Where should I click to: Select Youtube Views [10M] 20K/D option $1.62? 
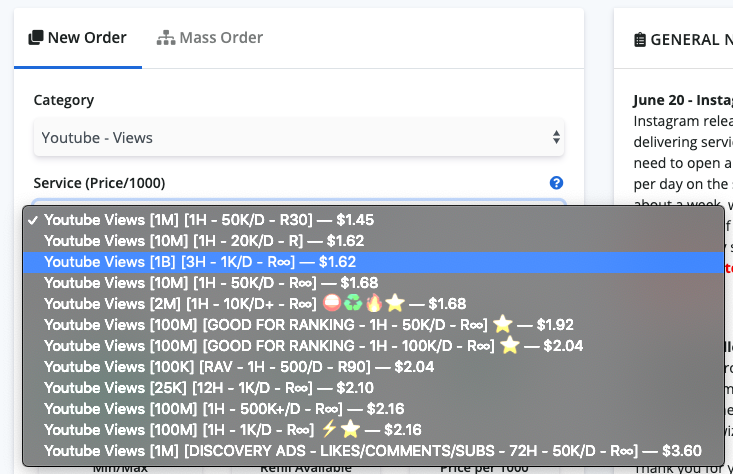click(374, 241)
